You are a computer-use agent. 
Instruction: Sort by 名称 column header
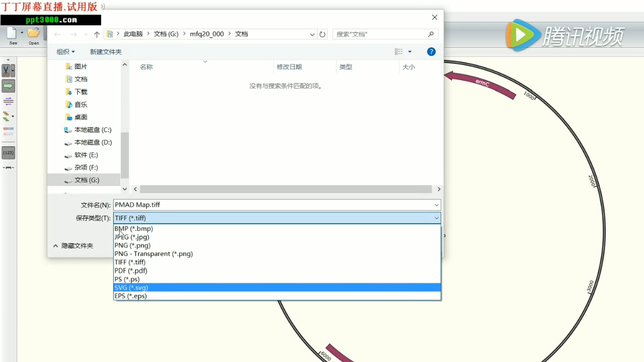(146, 67)
